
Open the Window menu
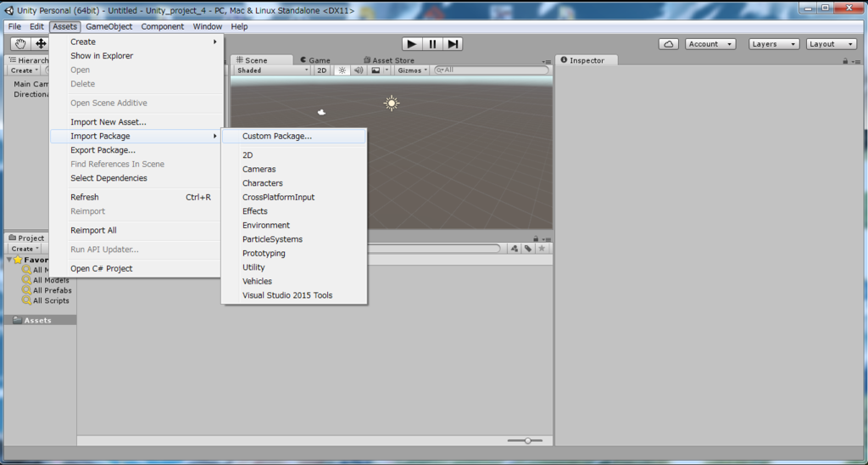[208, 26]
